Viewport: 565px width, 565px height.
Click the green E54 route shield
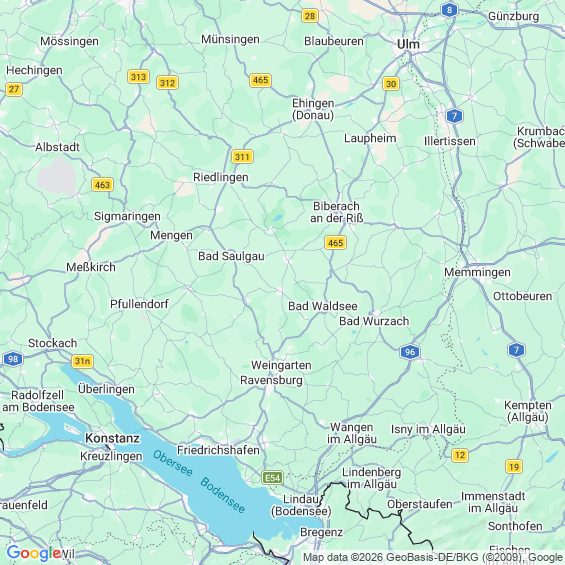coord(272,478)
